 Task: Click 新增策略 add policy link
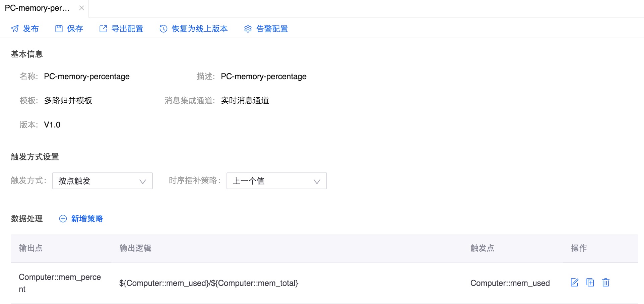coord(87,219)
